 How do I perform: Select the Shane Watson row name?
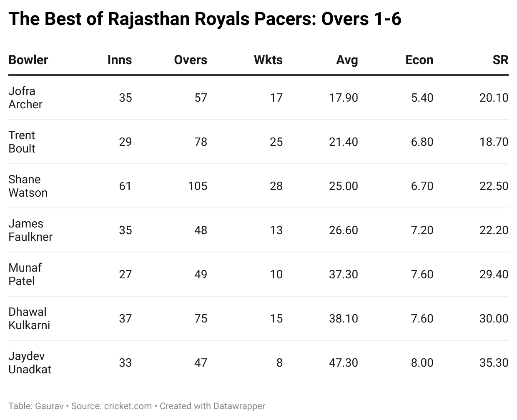(x=28, y=186)
